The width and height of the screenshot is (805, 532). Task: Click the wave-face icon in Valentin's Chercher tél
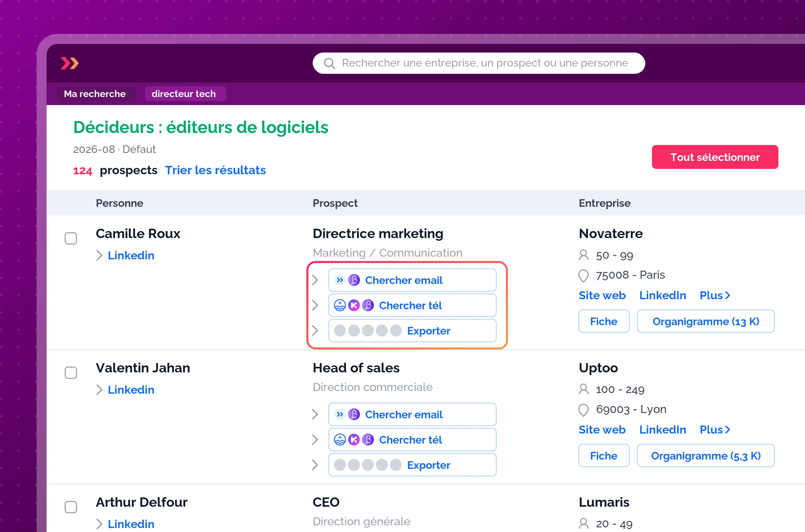[340, 440]
